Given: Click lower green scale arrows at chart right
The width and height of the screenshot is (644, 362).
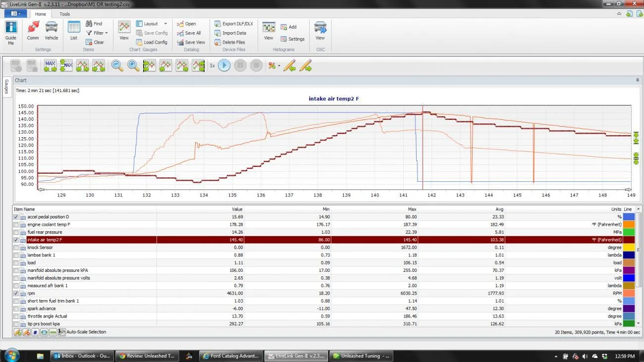Looking at the screenshot, I should (x=636, y=158).
